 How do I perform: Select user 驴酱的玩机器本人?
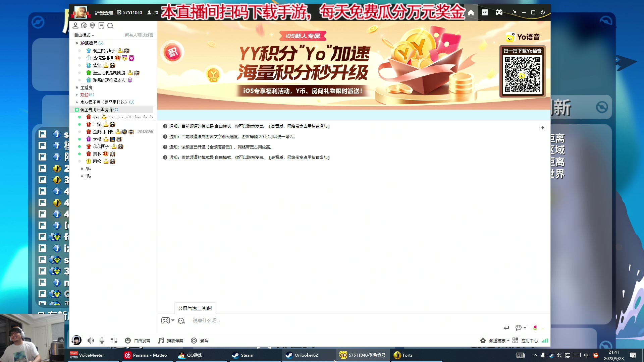pos(109,80)
